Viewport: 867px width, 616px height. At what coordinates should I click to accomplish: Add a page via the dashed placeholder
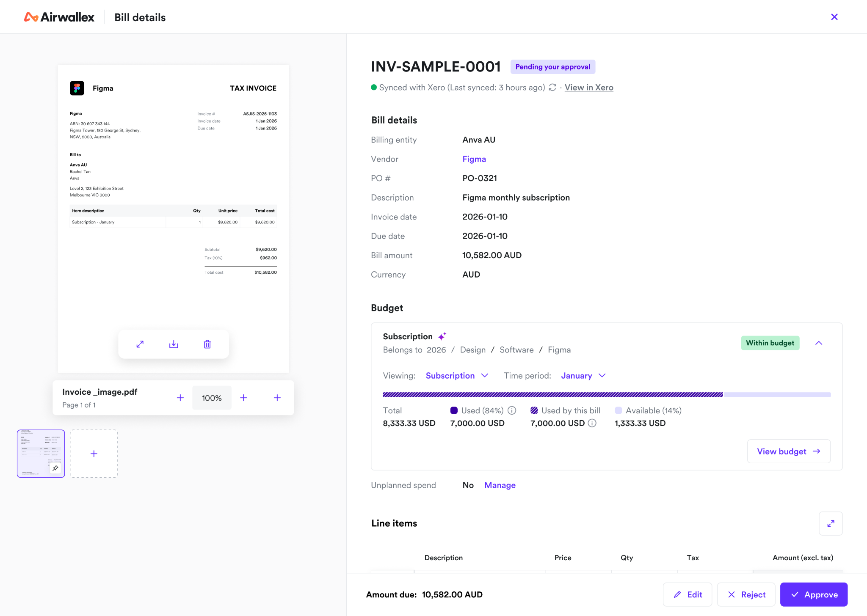[94, 454]
